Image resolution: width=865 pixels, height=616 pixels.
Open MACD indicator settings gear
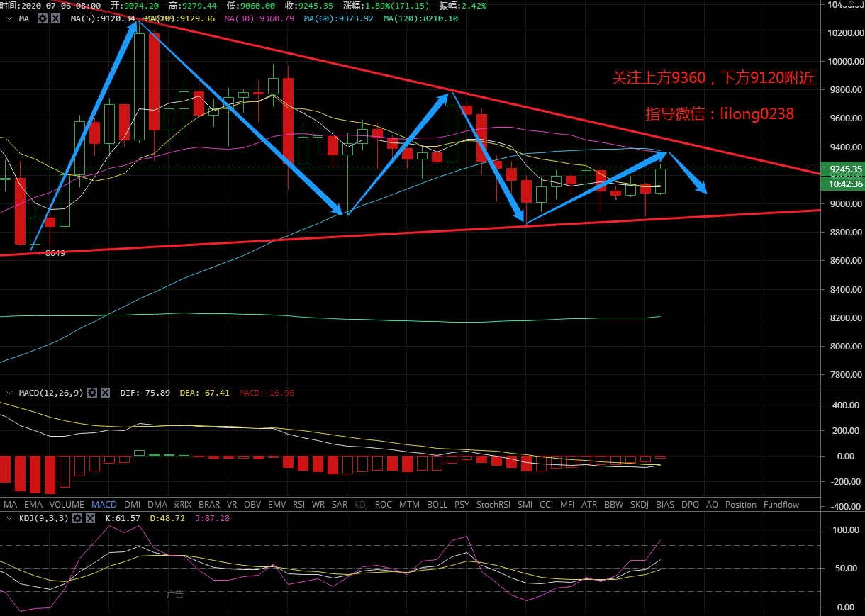[92, 393]
